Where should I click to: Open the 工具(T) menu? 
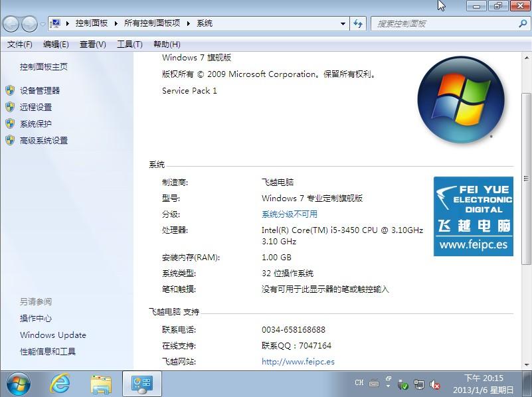[130, 44]
